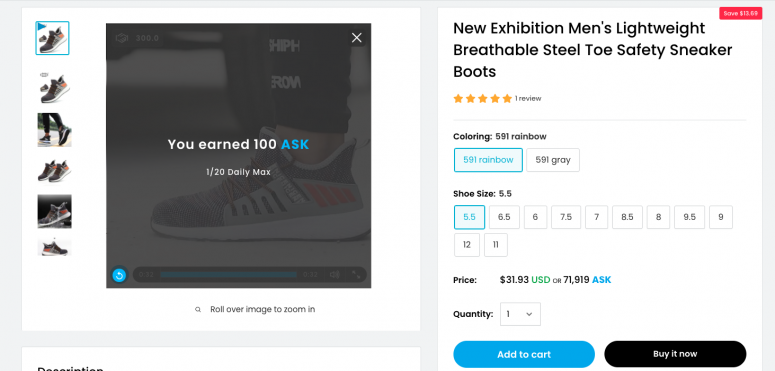Select shoe size 7
This screenshot has width=775, height=371.
[x=597, y=217]
